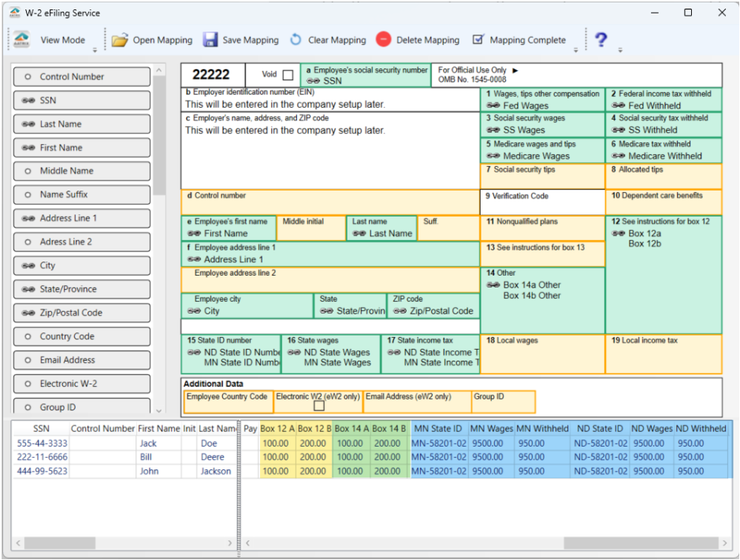740x560 pixels.
Task: Expand the dropdown arrow next to help icon
Action: (620, 50)
